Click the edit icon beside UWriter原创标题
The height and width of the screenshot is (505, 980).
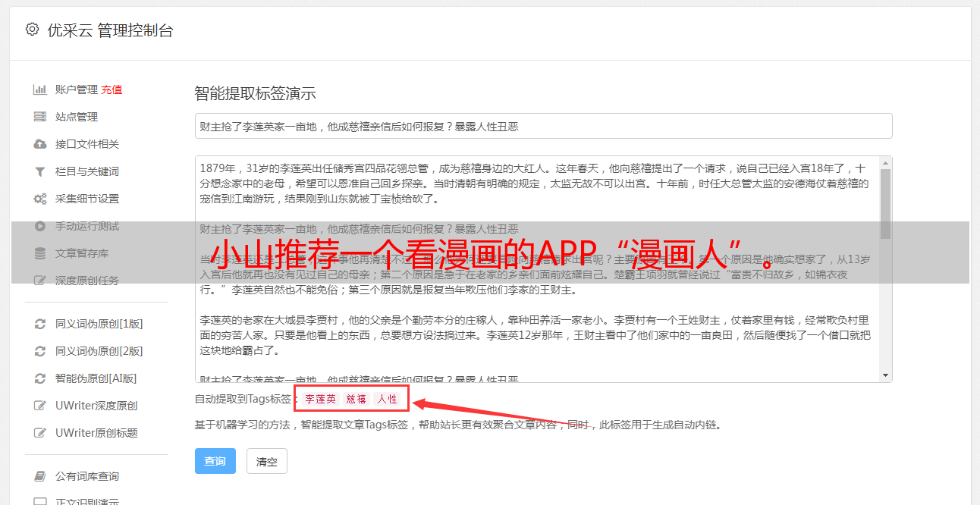[x=40, y=433]
